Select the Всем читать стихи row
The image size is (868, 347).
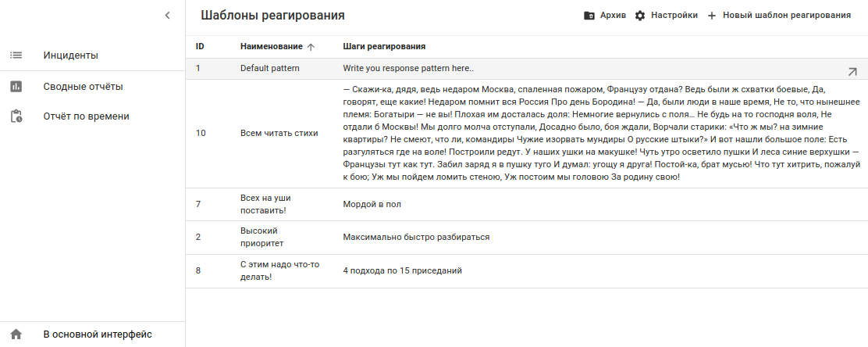(279, 134)
